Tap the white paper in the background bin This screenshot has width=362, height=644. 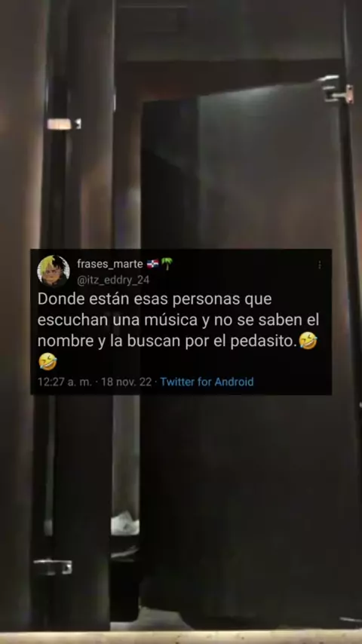[x=124, y=523]
